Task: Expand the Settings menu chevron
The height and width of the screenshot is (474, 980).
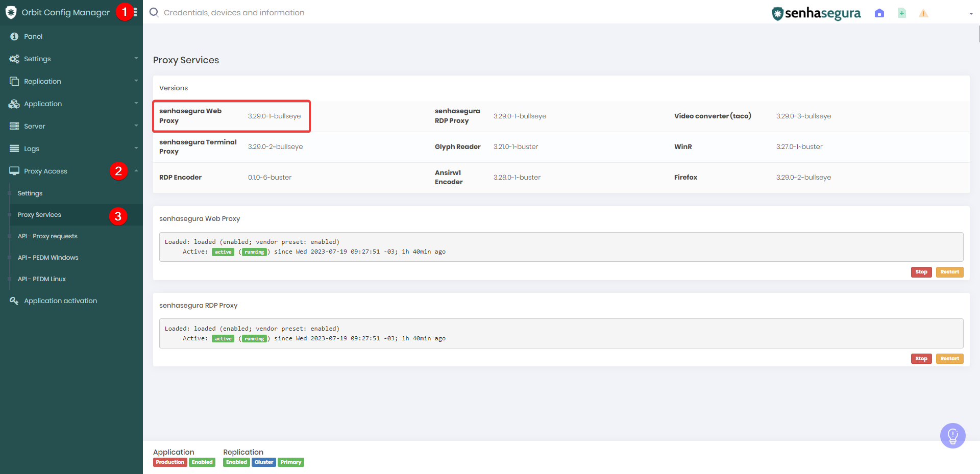Action: point(136,58)
